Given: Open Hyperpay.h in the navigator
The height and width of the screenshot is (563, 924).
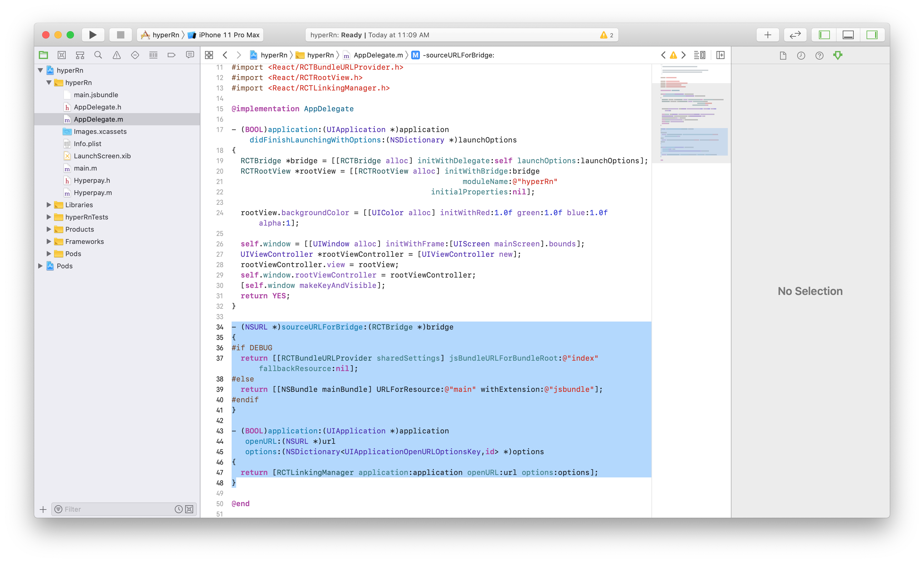Looking at the screenshot, I should click(117, 180).
